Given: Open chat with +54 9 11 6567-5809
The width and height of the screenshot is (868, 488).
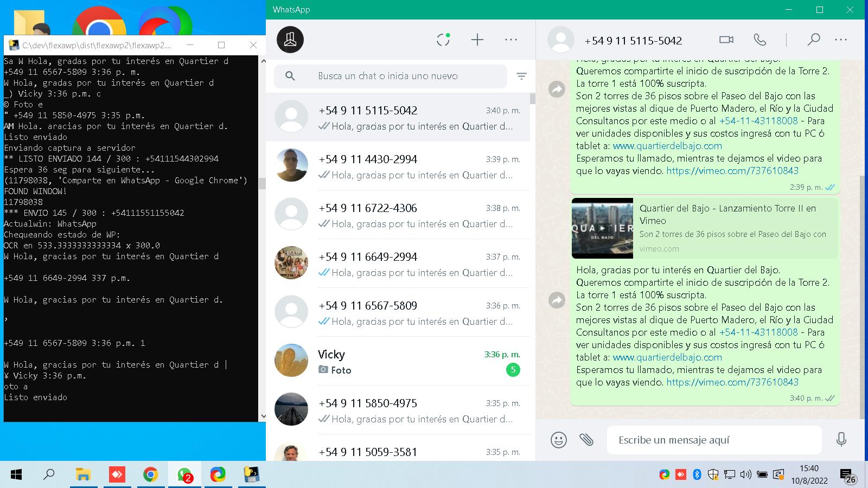Looking at the screenshot, I should coord(398,312).
